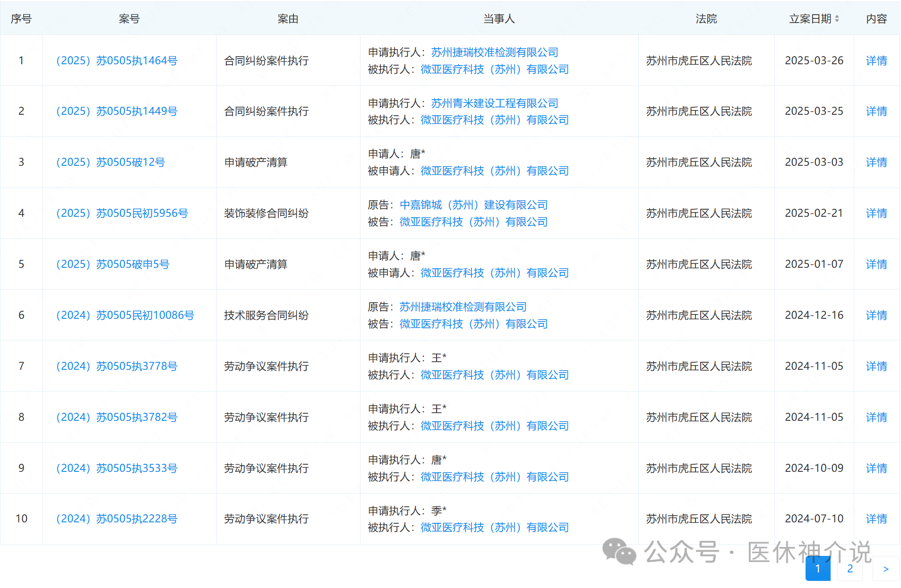The width and height of the screenshot is (901, 588).
Task: Click 苏州青米建设工程有限公司 applicant link
Action: click(495, 103)
